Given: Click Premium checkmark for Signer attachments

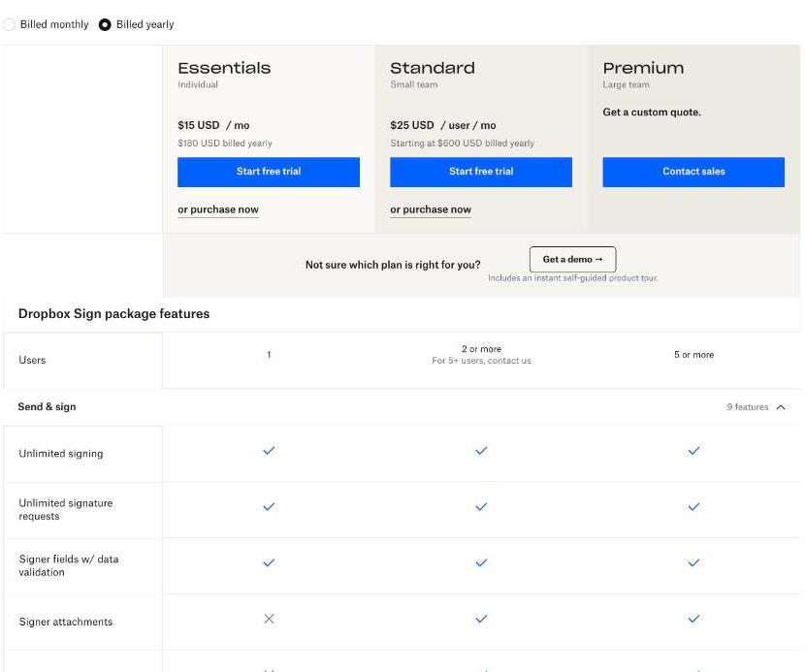Looking at the screenshot, I should click(693, 619).
